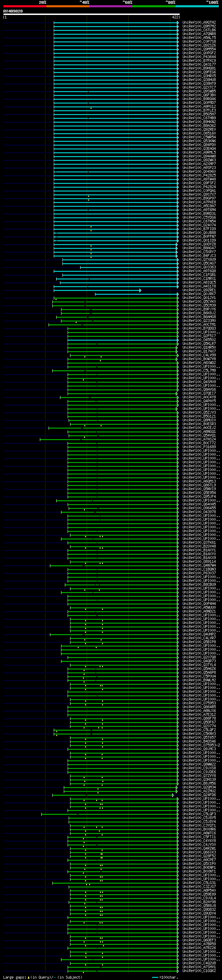222x980 pixels.
Task: Select label UniRef100_A5ALT5
Action: pos(199,38)
